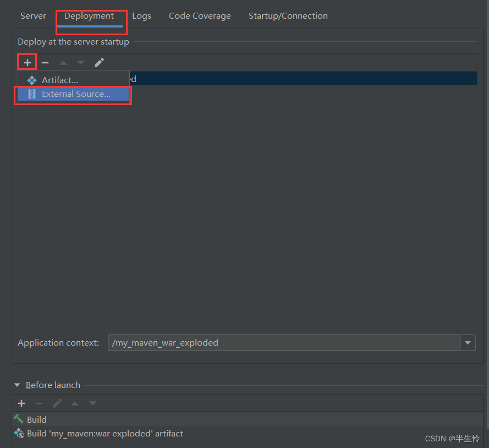
Task: Click the artifact build icon in the task list
Action: point(19,433)
